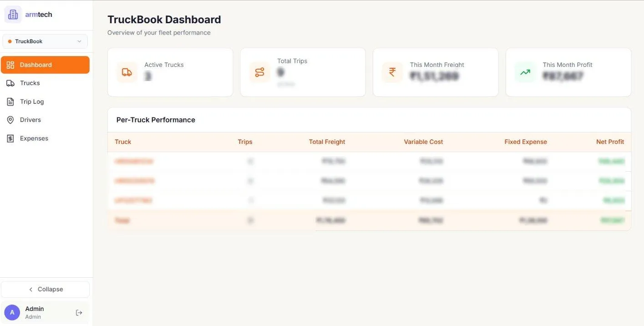This screenshot has height=326, width=644.
Task: Click the Trips column header
Action: [245, 142]
